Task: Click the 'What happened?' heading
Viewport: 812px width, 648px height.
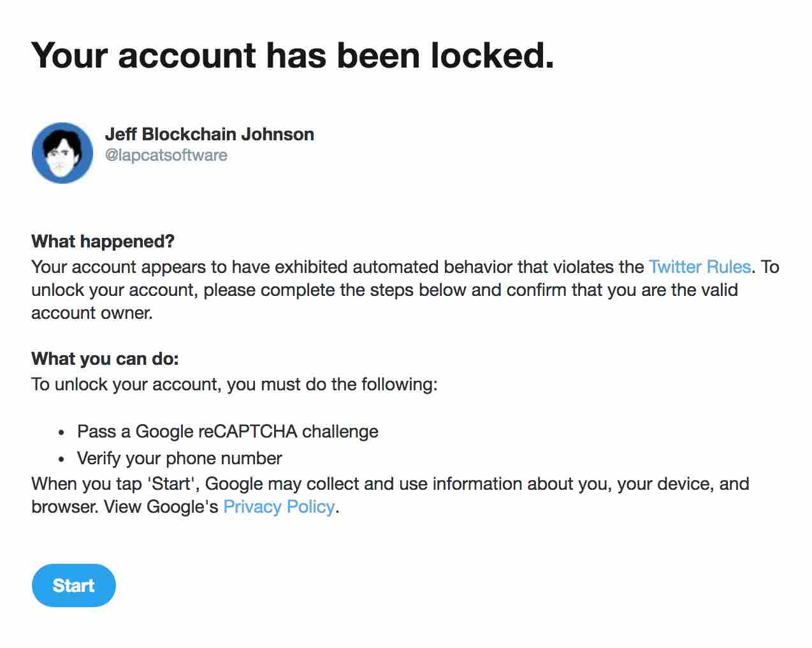Action: click(103, 241)
